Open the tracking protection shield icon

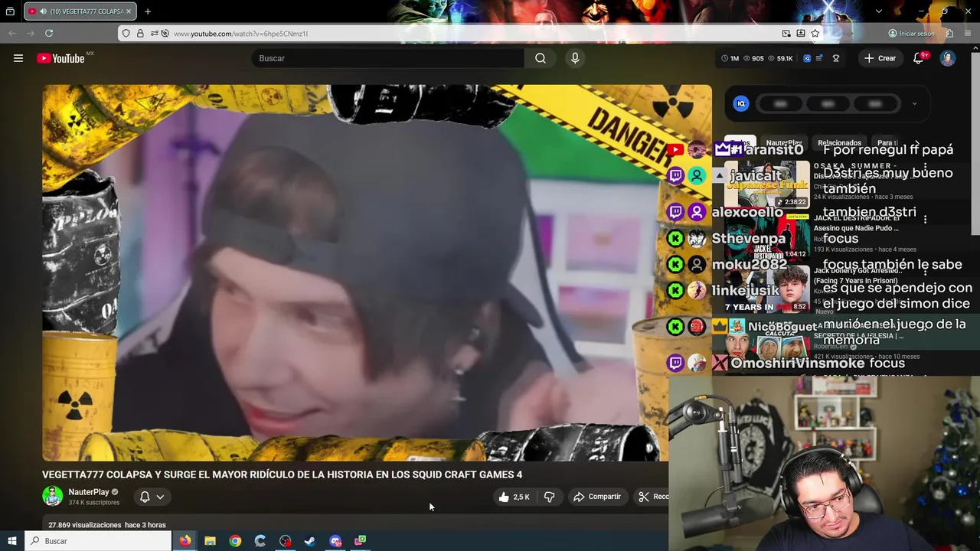(x=125, y=34)
